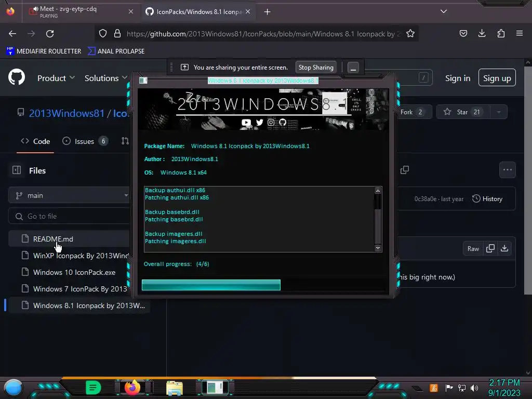Click the Instagram icon in installer banner
The image size is (532, 399).
[x=271, y=122]
